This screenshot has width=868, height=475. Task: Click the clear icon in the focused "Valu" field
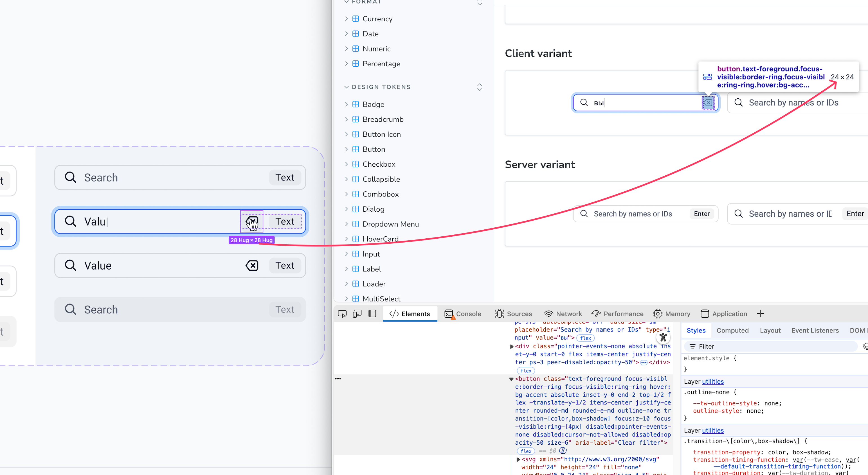coord(252,221)
